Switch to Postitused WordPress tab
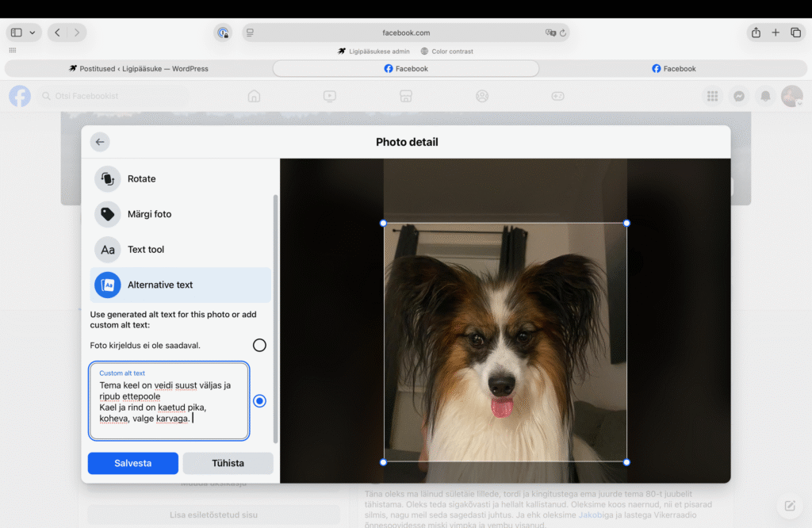Viewport: 812px width, 528px height. (x=139, y=69)
